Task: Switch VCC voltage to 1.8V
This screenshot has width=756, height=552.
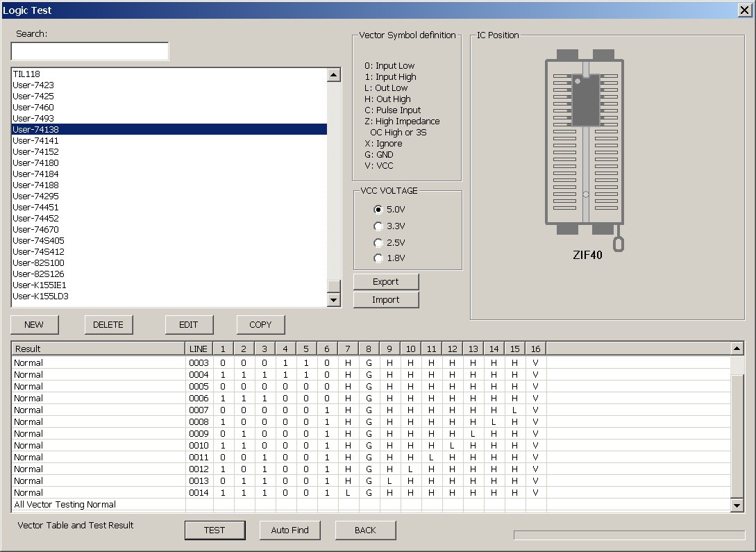Action: point(378,258)
